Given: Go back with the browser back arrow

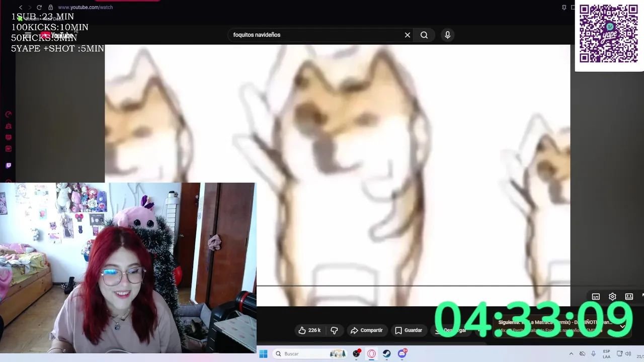Looking at the screenshot, I should [21, 8].
